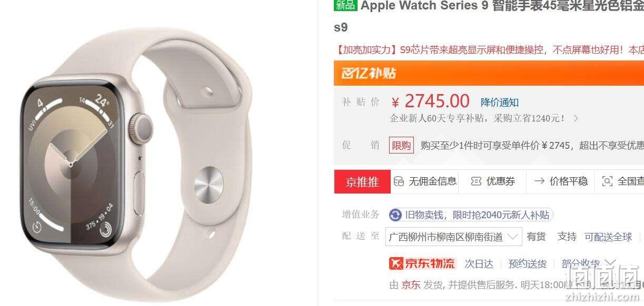Screen dimensions: 644x306
Task: Open the 无佣金信息 database icon
Action: click(399, 181)
